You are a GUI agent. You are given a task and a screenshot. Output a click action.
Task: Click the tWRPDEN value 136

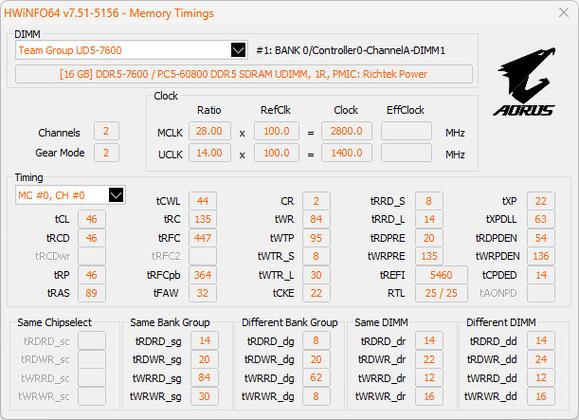tap(541, 256)
